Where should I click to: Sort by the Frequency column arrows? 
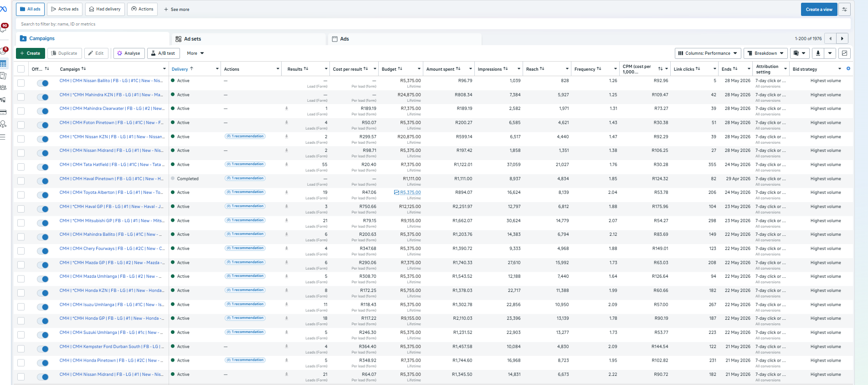[599, 69]
